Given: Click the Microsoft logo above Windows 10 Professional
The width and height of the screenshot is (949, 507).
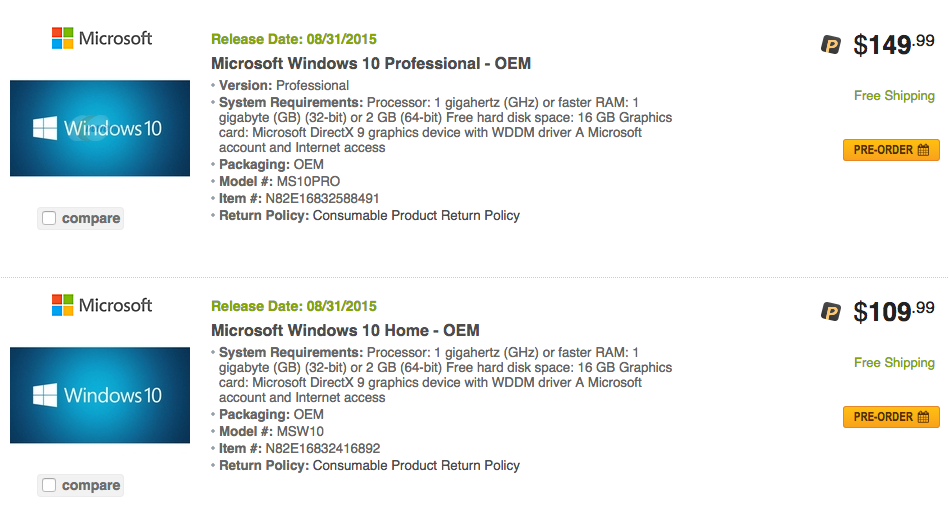Looking at the screenshot, I should pyautogui.click(x=102, y=39).
